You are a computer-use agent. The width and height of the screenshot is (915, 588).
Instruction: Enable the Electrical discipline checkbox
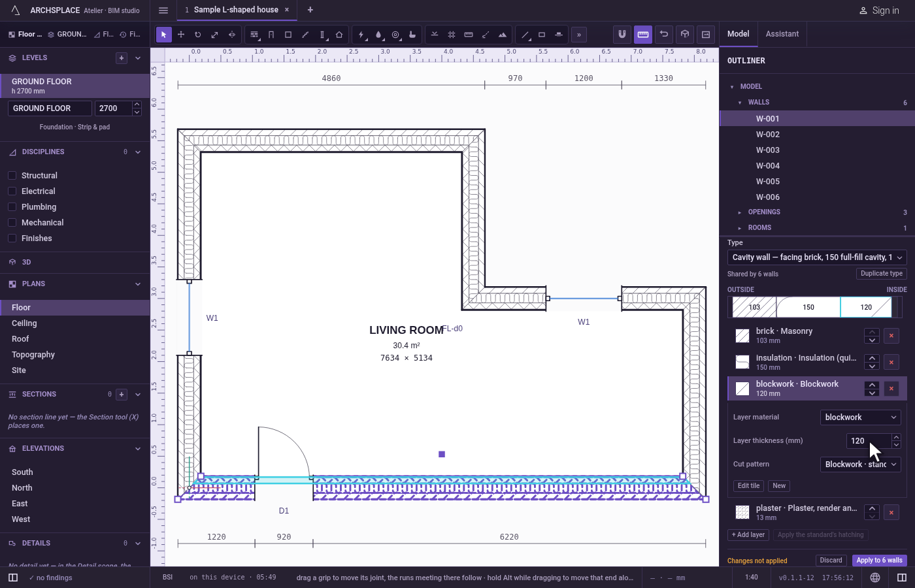pyautogui.click(x=12, y=191)
